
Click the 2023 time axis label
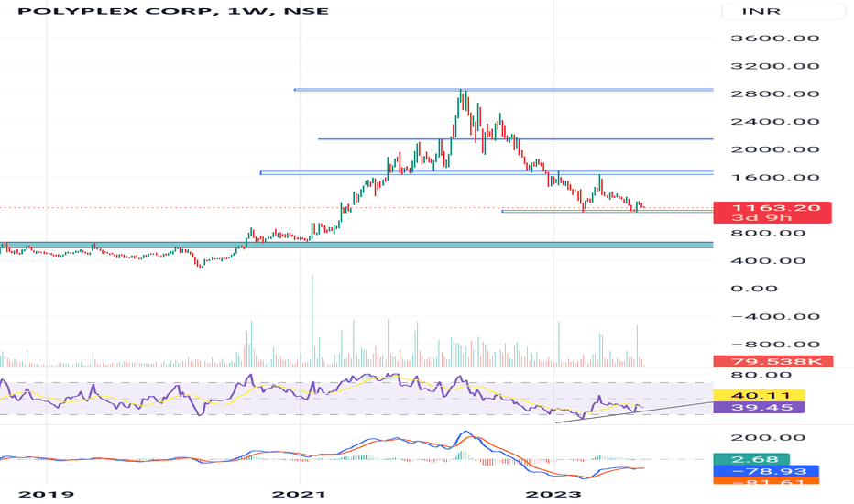[553, 494]
